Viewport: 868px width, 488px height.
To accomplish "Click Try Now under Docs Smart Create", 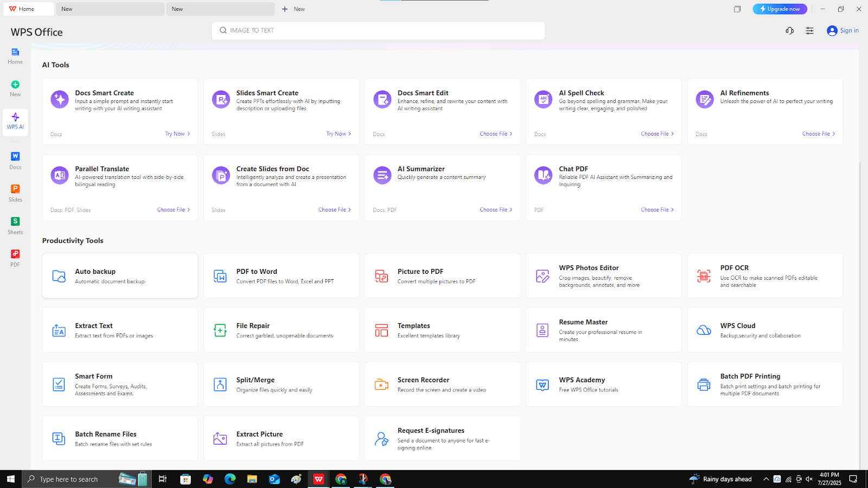I will (x=177, y=134).
